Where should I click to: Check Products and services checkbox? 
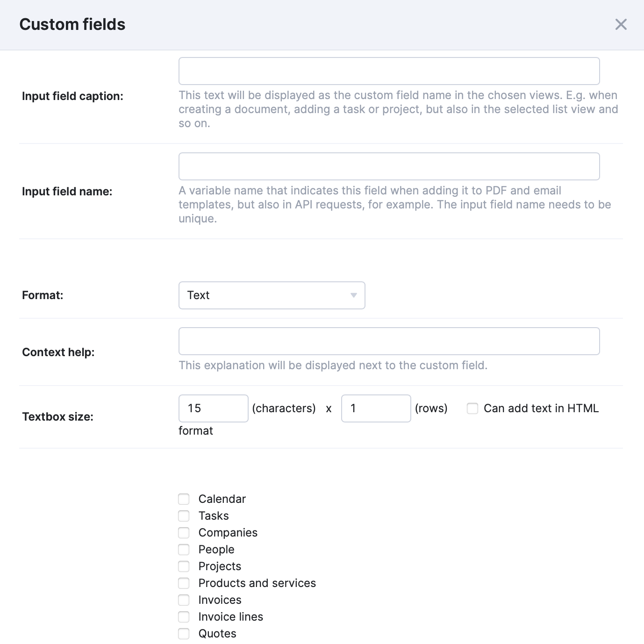pyautogui.click(x=184, y=583)
